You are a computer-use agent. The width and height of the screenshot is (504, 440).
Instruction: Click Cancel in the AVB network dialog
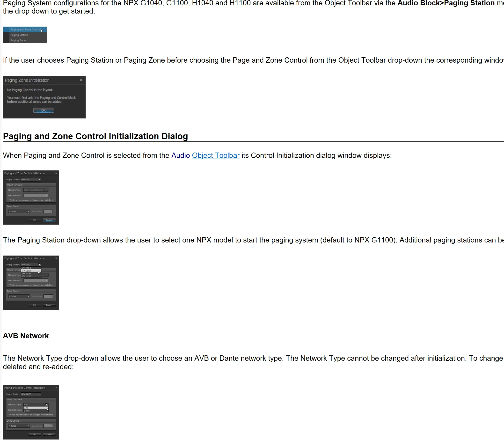coord(49,435)
